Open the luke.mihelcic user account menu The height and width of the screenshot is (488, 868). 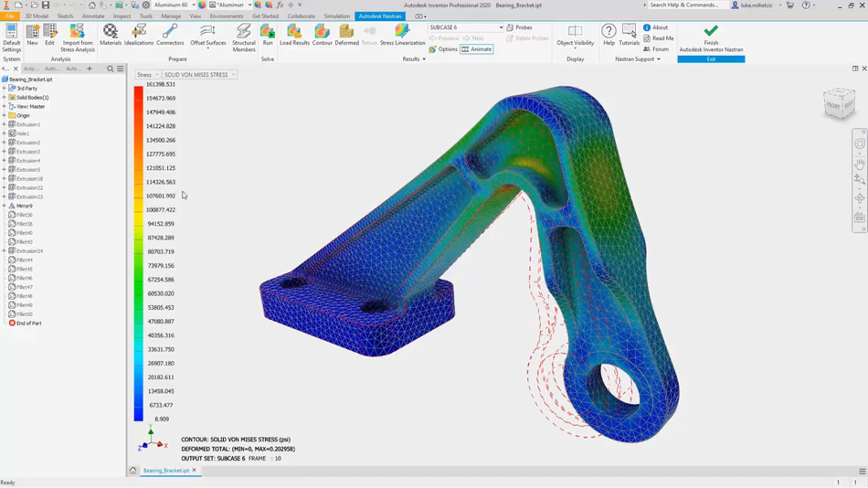757,5
